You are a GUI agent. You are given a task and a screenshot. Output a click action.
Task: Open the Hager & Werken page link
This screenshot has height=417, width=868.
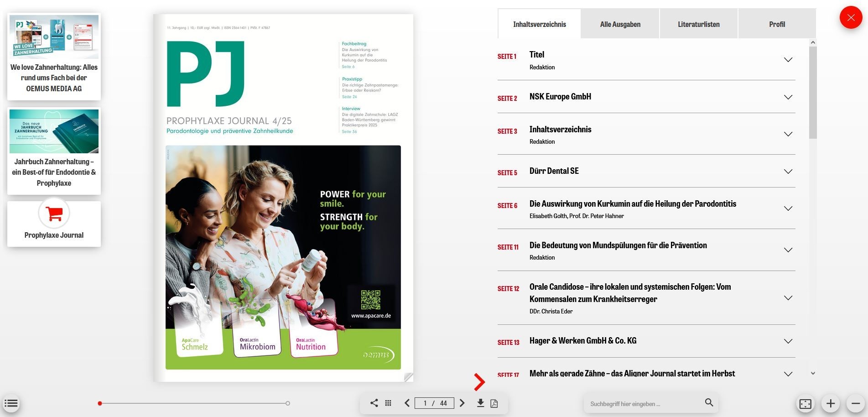click(x=583, y=341)
